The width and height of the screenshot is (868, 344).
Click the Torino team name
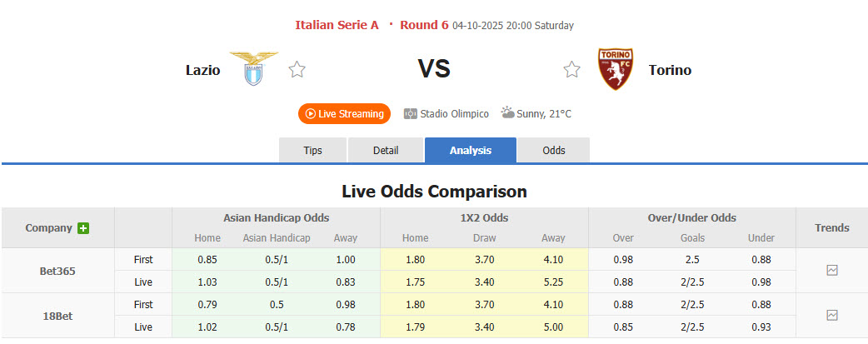click(670, 70)
